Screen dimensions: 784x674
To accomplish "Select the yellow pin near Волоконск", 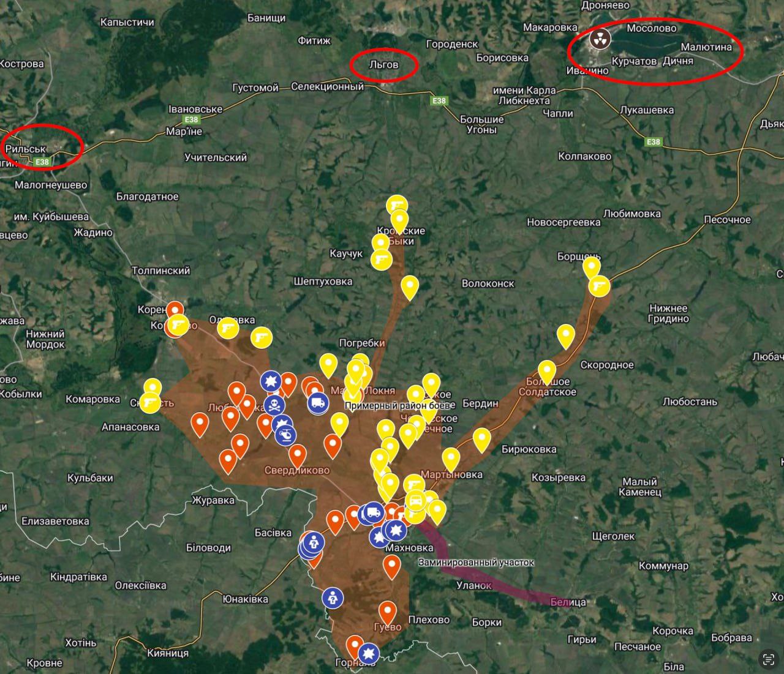I will pos(410,286).
